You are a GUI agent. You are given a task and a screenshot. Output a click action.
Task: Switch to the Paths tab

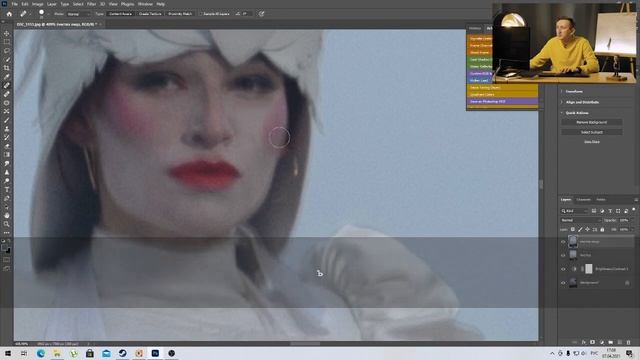click(601, 200)
